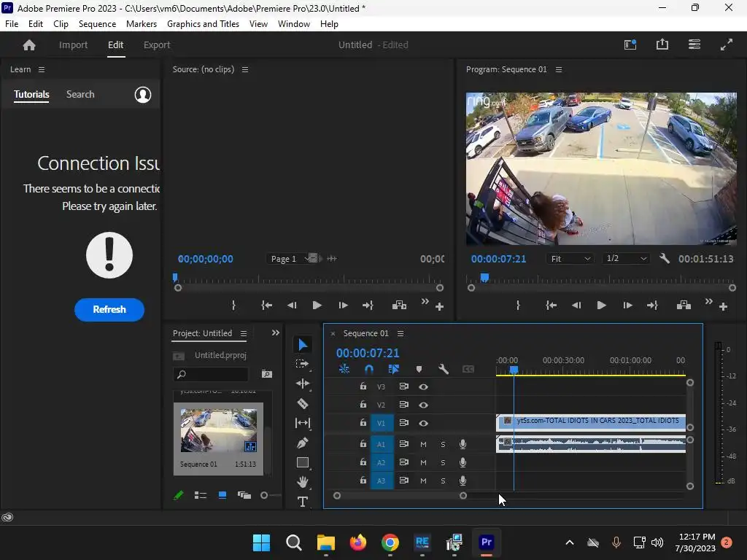Open Quick Export icon in header
This screenshot has width=747, height=560.
click(662, 44)
